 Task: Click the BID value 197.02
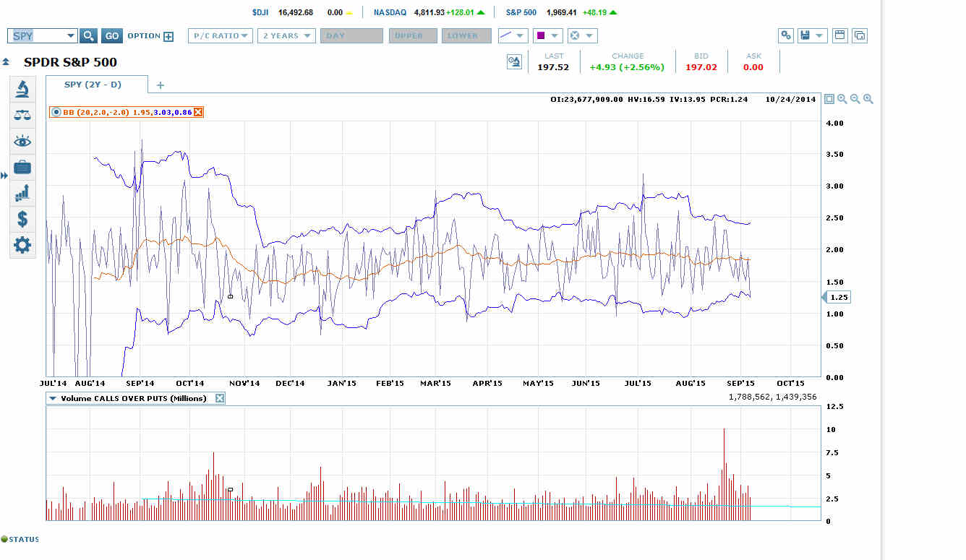[x=701, y=67]
